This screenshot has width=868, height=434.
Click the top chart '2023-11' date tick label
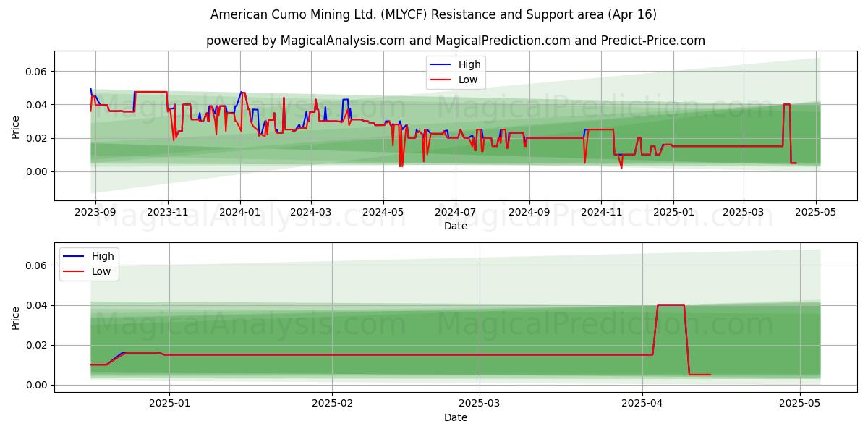tap(168, 213)
